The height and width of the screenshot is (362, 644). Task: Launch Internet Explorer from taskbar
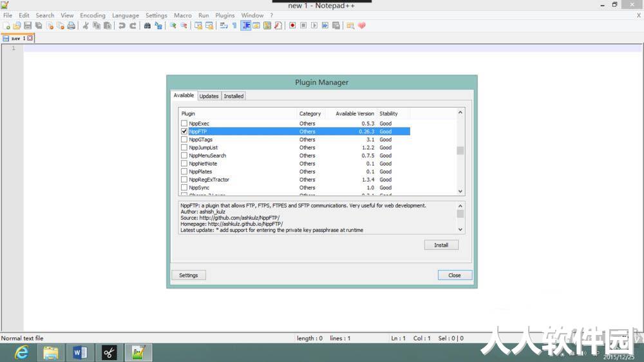click(x=21, y=352)
